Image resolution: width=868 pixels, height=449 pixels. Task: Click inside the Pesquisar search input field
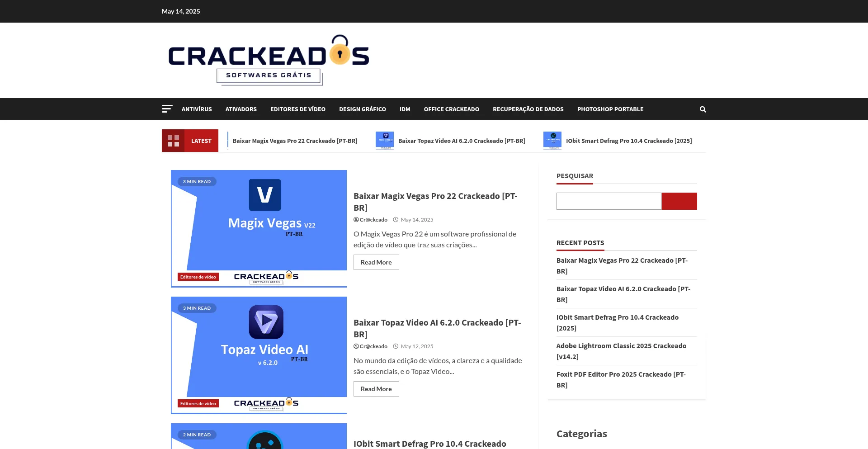click(609, 201)
